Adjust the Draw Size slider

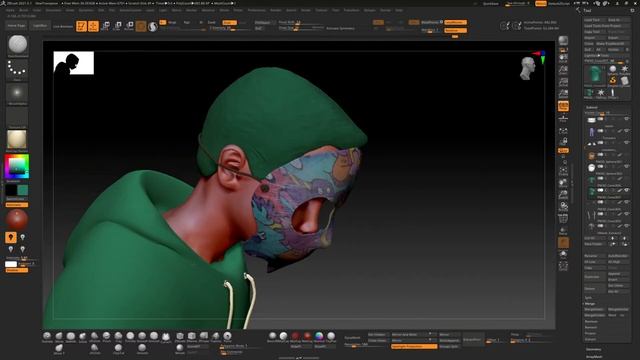point(301,28)
